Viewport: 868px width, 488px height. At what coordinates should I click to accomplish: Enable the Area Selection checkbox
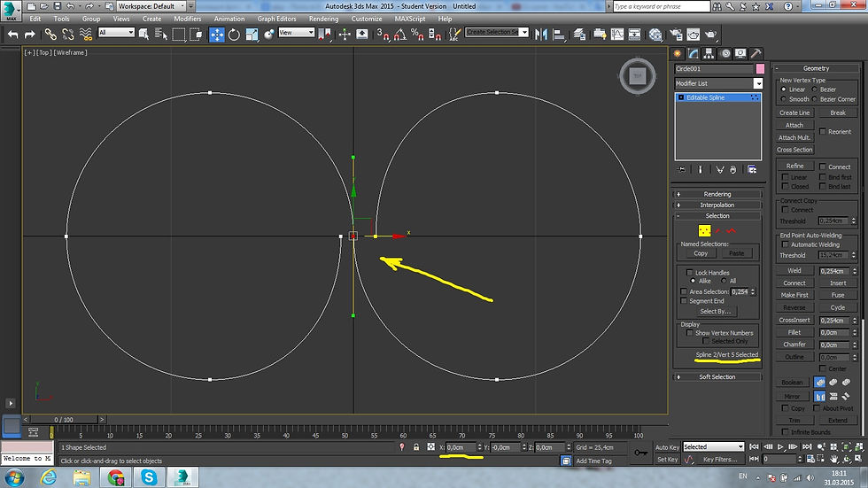click(x=684, y=291)
